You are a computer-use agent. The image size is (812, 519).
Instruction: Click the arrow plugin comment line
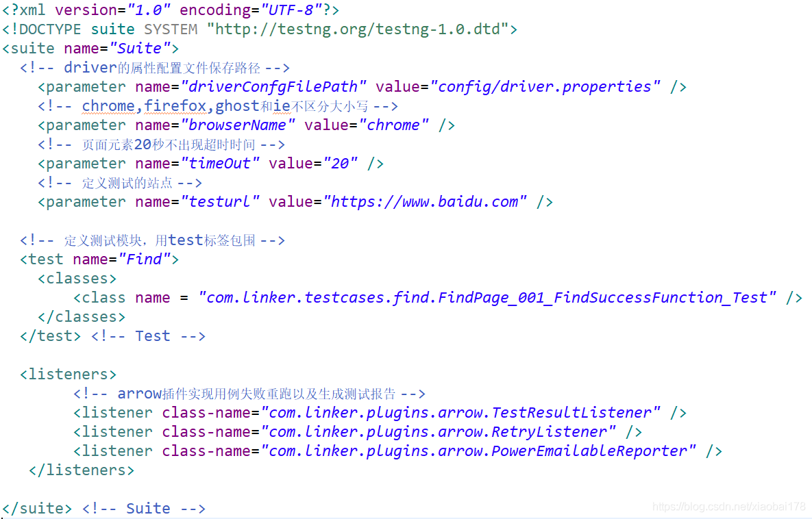pos(249,394)
